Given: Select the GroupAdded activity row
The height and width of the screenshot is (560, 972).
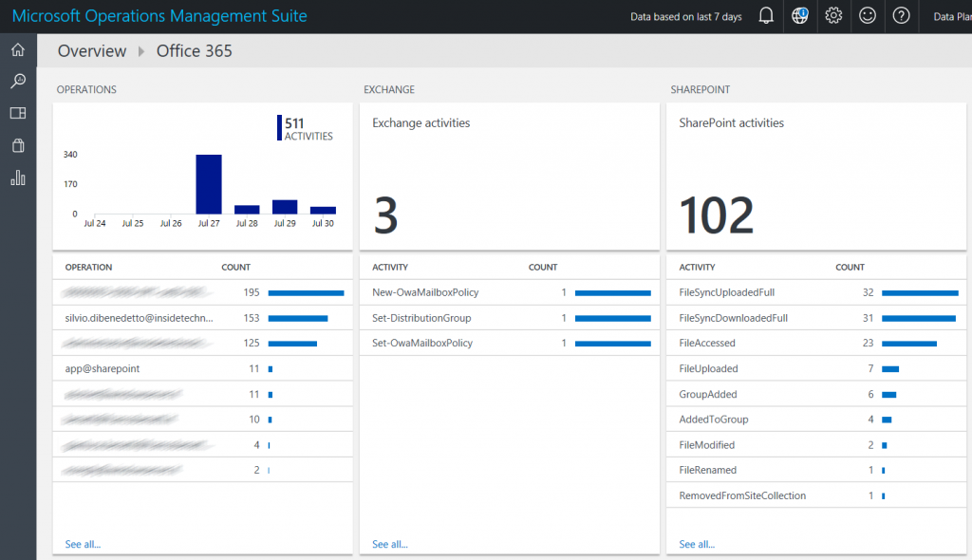Looking at the screenshot, I should coord(816,394).
